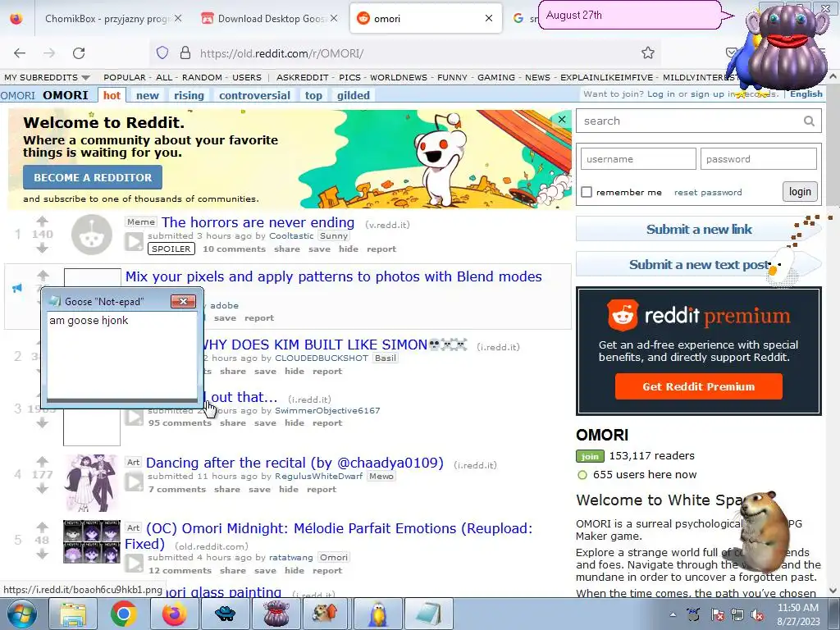Switch to the controversial tab
Image resolution: width=840 pixels, height=630 pixels.
(254, 95)
